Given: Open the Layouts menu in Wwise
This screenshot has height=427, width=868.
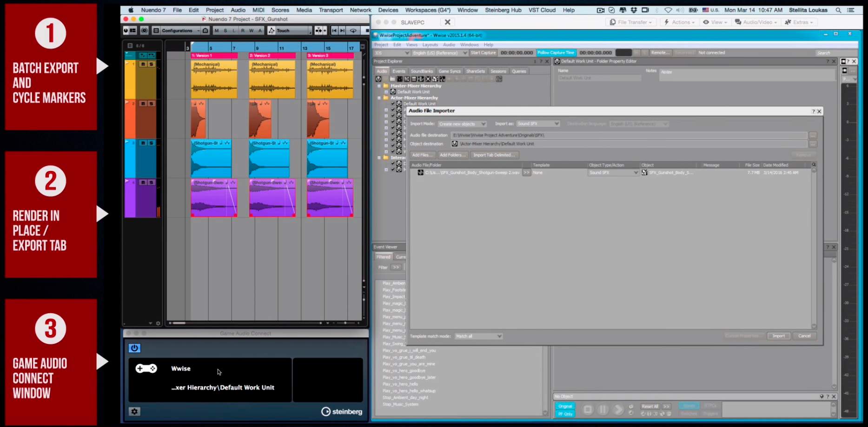Looking at the screenshot, I should pyautogui.click(x=430, y=45).
